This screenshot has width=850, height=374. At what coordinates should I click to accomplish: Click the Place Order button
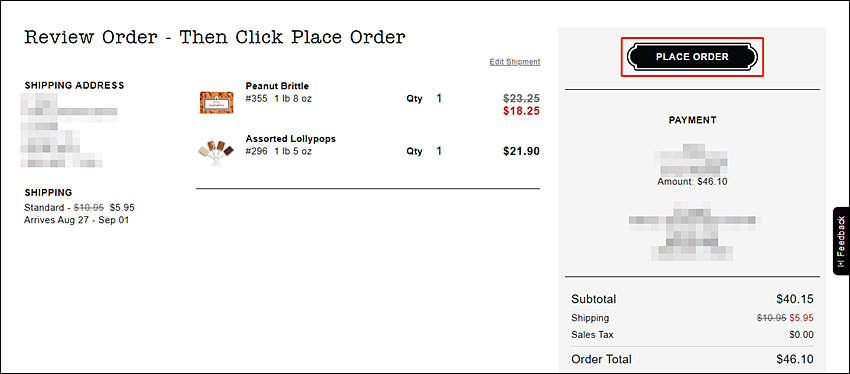[692, 57]
